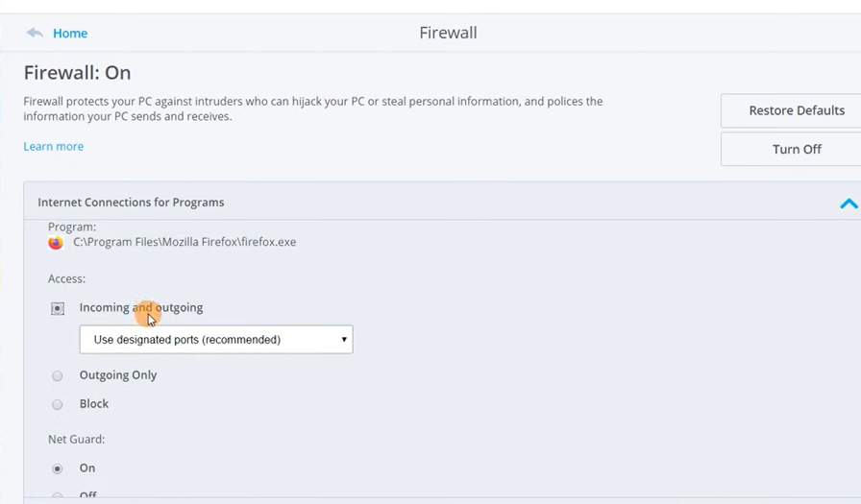Click the Firefox program icon
This screenshot has height=504, width=861.
click(x=56, y=243)
